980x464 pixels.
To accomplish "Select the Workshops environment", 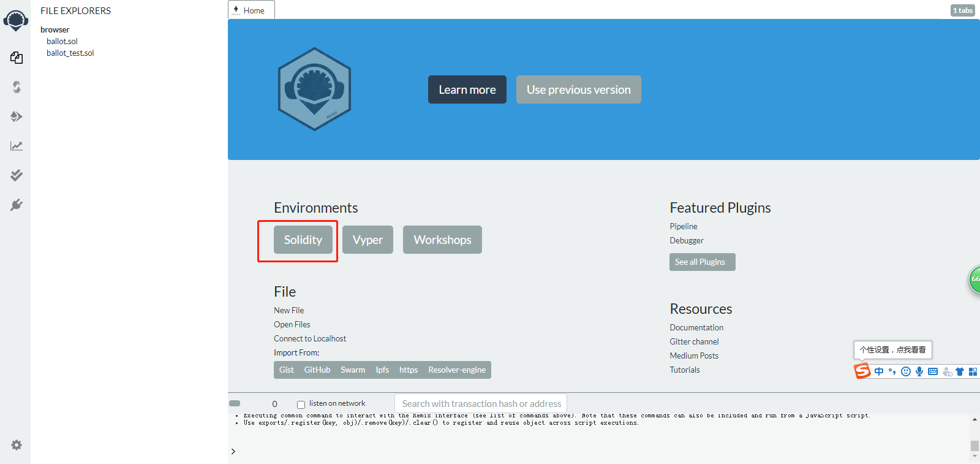I will tap(442, 240).
